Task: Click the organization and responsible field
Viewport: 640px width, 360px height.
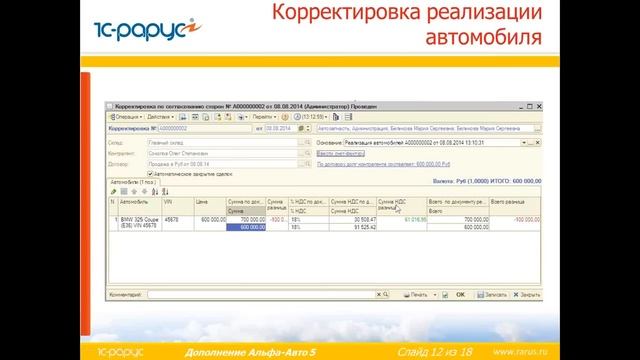Action: [x=424, y=129]
